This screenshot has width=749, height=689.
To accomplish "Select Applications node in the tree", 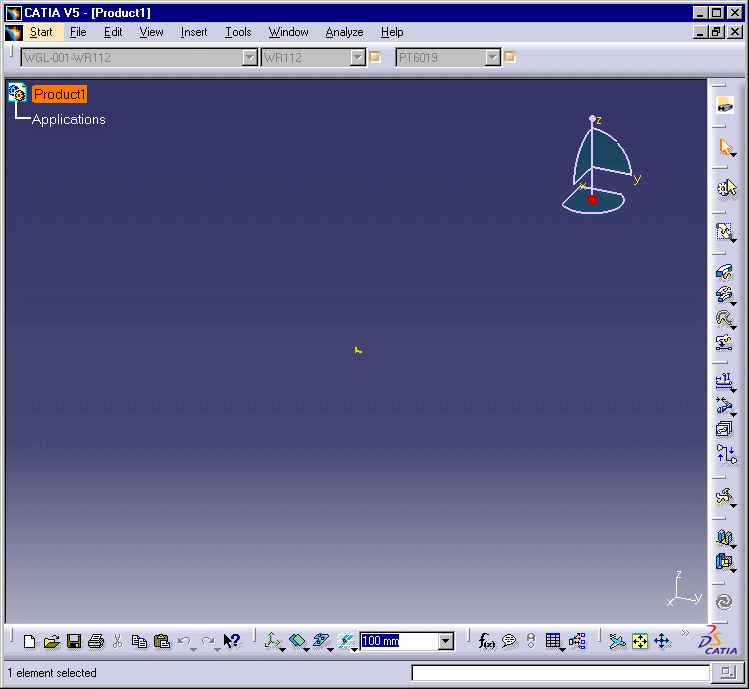I will 68,119.
